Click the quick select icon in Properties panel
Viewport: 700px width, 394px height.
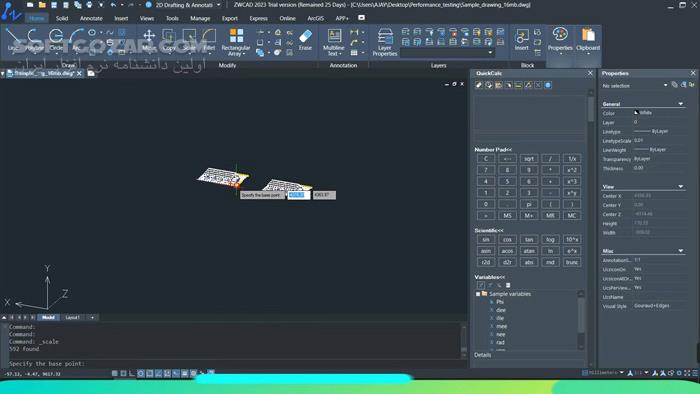pyautogui.click(x=683, y=85)
